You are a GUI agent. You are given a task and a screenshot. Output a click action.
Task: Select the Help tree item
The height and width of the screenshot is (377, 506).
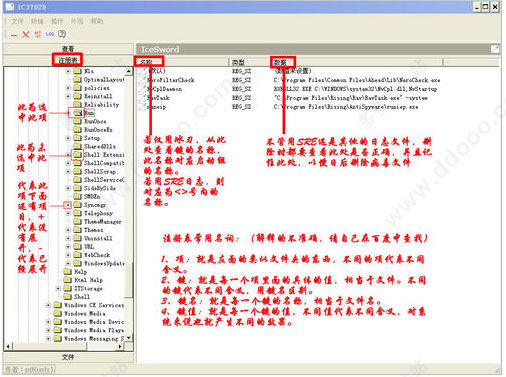80,272
